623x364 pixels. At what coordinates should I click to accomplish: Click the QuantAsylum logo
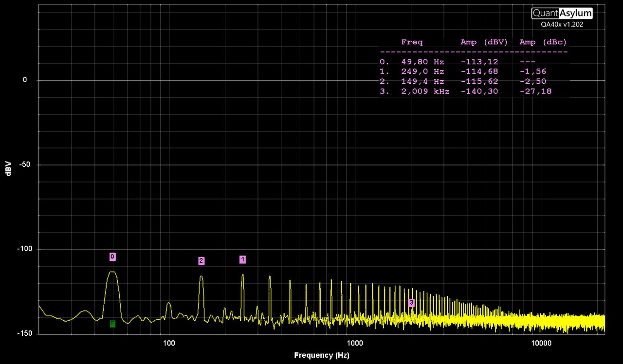pos(562,13)
